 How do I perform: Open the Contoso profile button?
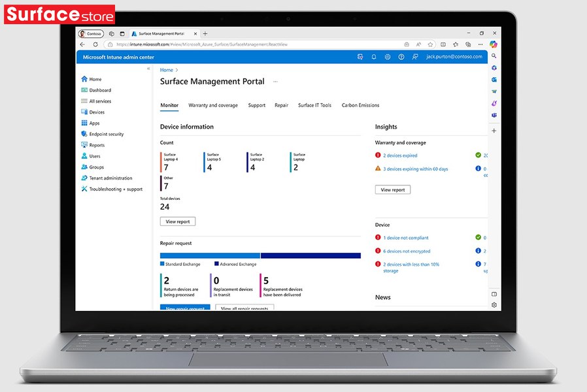pyautogui.click(x=91, y=34)
